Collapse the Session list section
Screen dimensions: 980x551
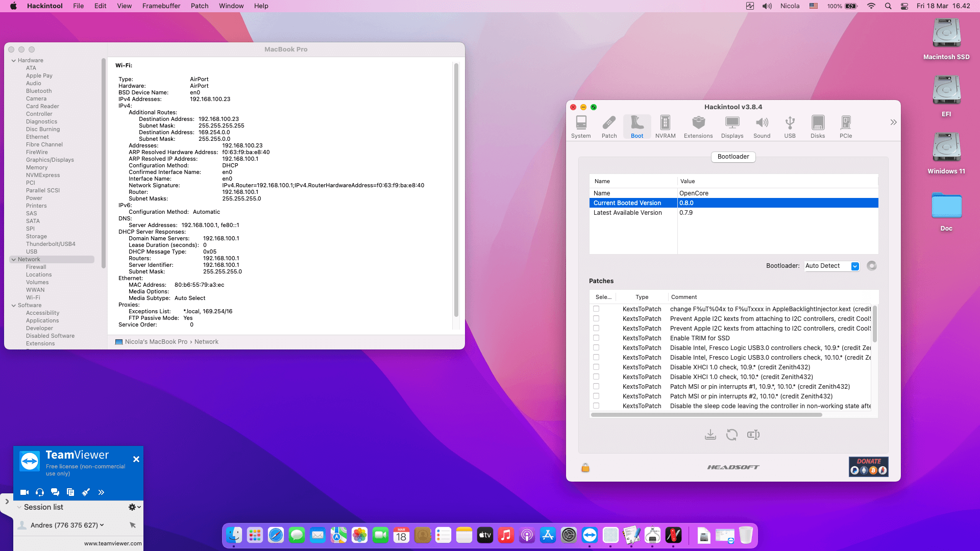pos(19,507)
